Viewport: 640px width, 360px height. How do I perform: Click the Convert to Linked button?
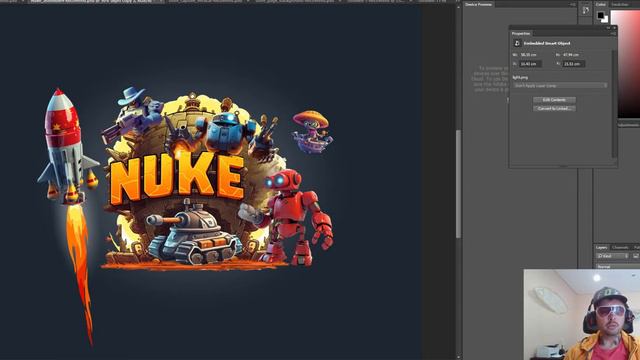(x=554, y=108)
